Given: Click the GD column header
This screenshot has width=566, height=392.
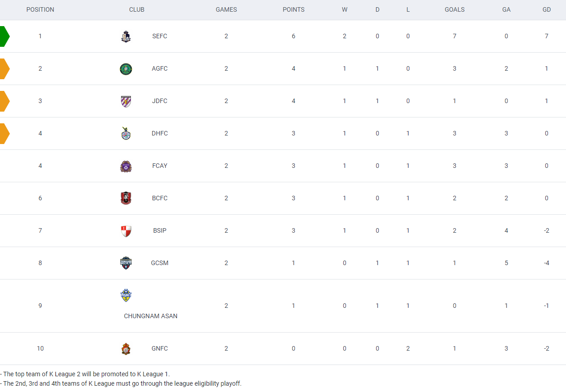Looking at the screenshot, I should tap(547, 9).
